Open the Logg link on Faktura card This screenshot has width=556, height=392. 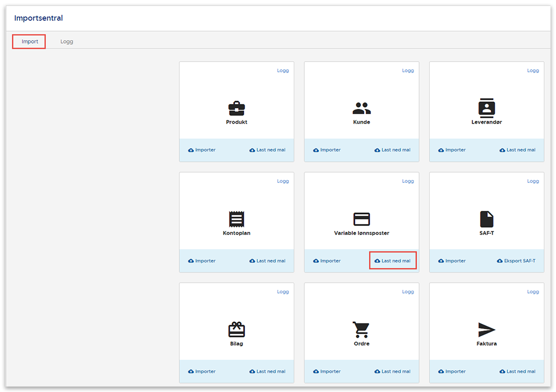(x=533, y=292)
